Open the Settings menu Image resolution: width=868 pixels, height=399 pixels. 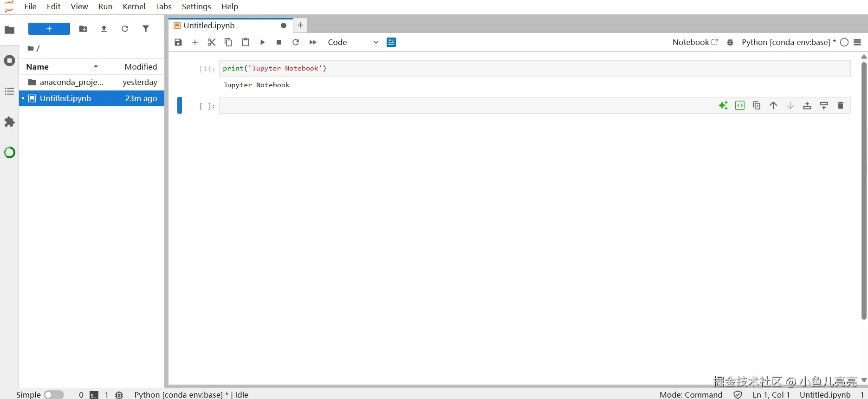[x=196, y=6]
